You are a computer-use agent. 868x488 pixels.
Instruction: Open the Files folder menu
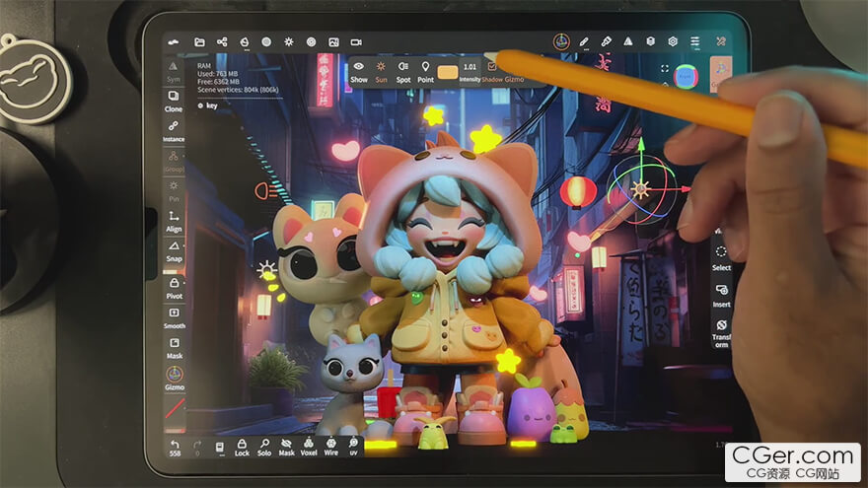[199, 42]
